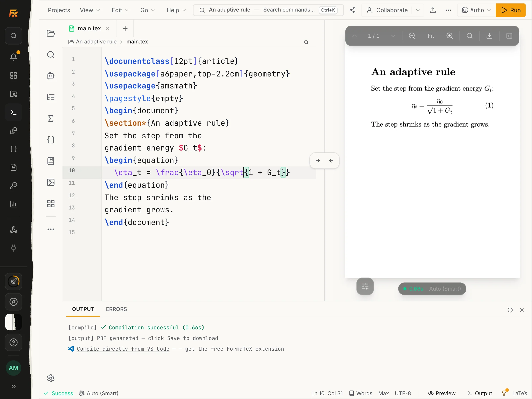
Task: Open the Help menu dropdown
Action: pos(176,10)
